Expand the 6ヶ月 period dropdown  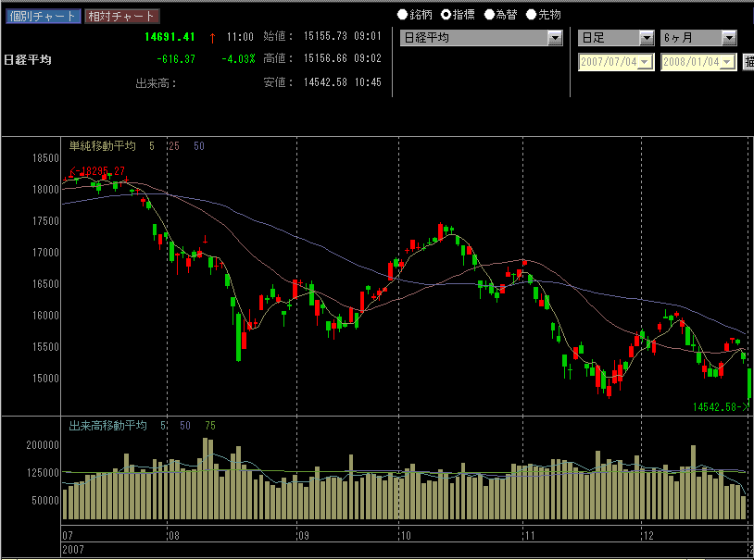(x=729, y=38)
